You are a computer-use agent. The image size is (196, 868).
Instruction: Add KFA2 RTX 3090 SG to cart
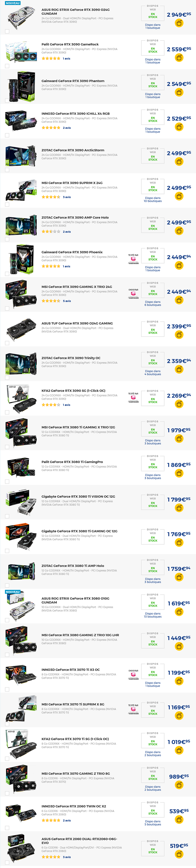tap(179, 404)
